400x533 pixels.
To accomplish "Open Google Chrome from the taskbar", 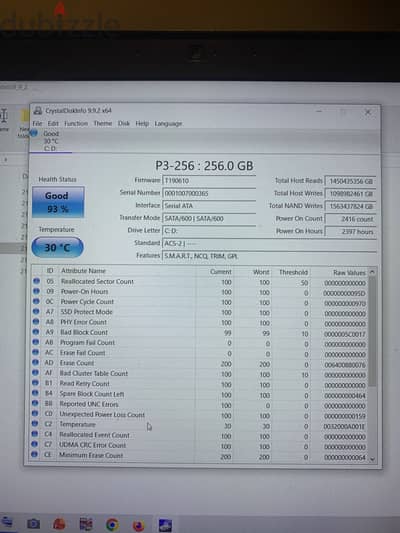I will click(x=112, y=525).
